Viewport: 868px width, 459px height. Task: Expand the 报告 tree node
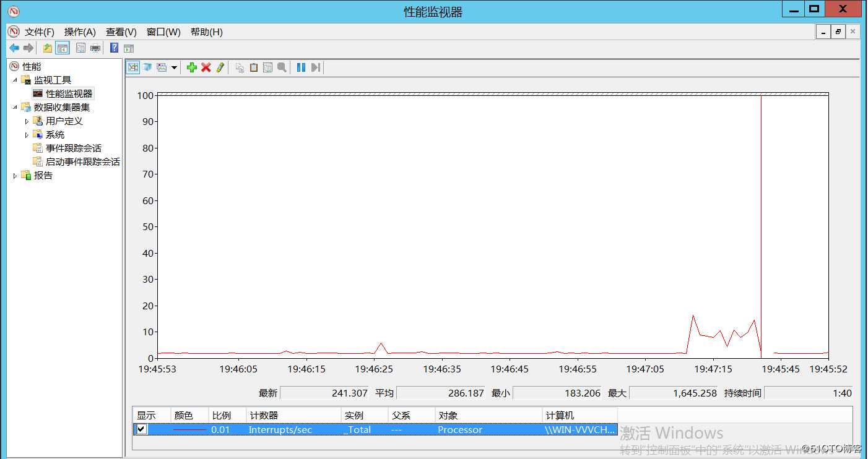(15, 176)
